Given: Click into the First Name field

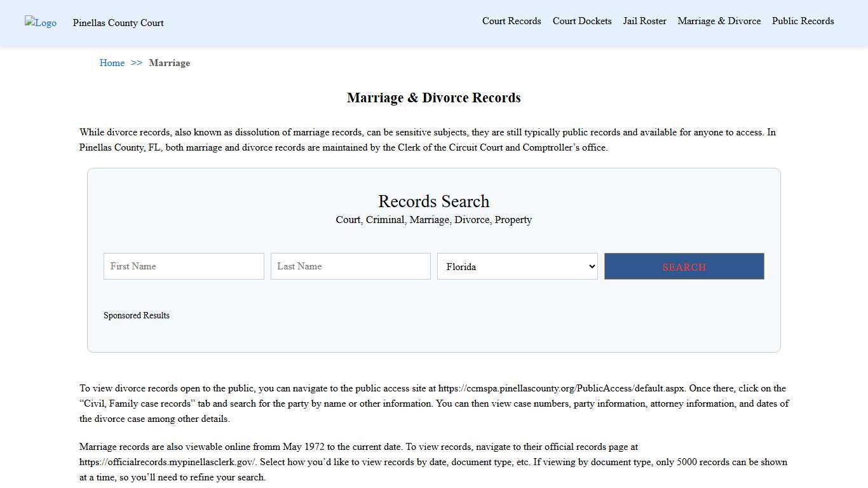Looking at the screenshot, I should click(x=183, y=266).
